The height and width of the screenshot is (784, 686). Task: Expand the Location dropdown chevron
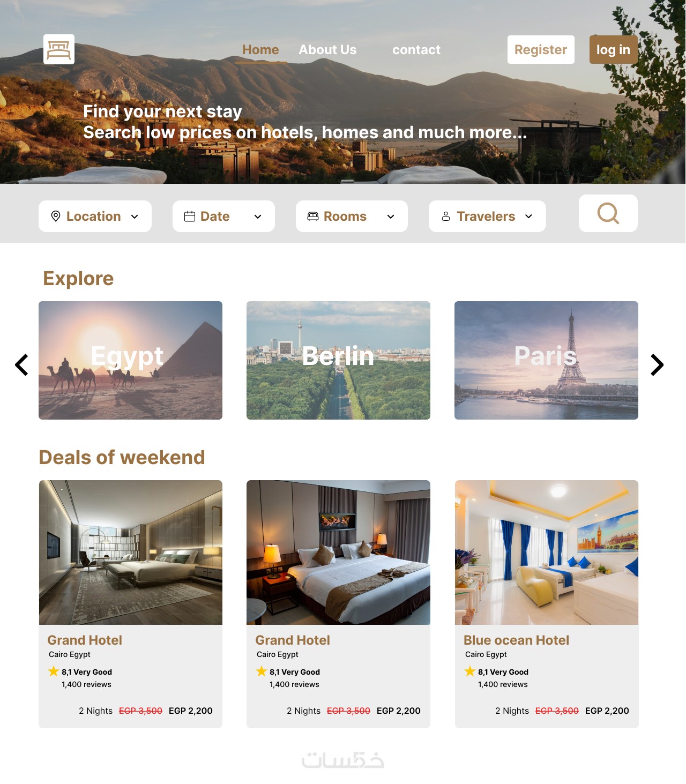coord(135,216)
